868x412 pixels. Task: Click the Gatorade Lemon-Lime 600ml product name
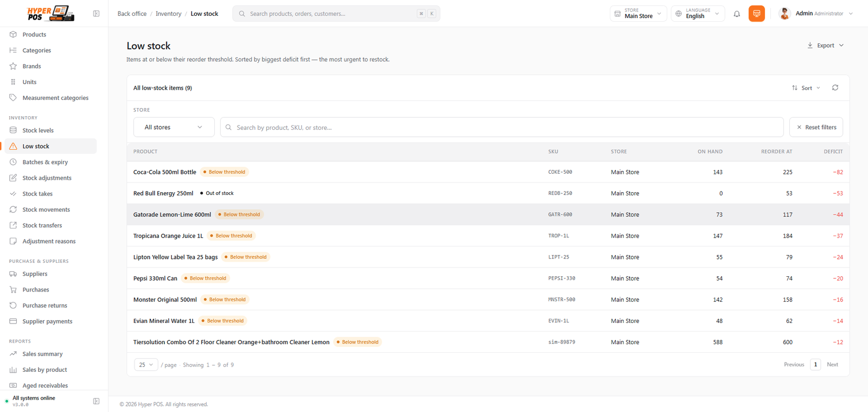(x=172, y=214)
